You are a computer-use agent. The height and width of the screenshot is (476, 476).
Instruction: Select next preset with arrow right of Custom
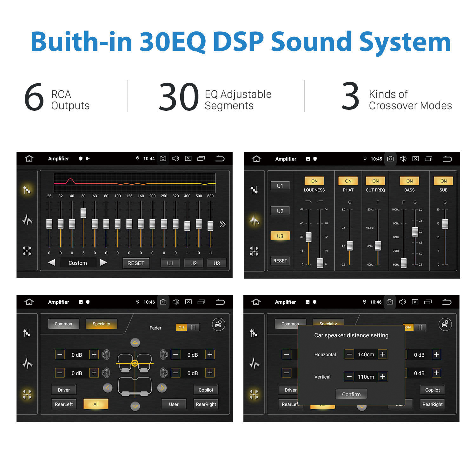[x=103, y=262]
